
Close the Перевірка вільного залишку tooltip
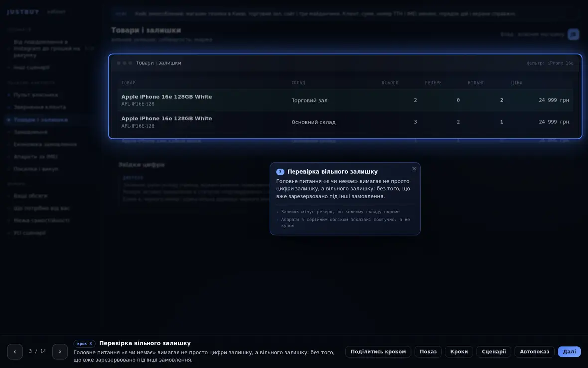[x=414, y=169]
